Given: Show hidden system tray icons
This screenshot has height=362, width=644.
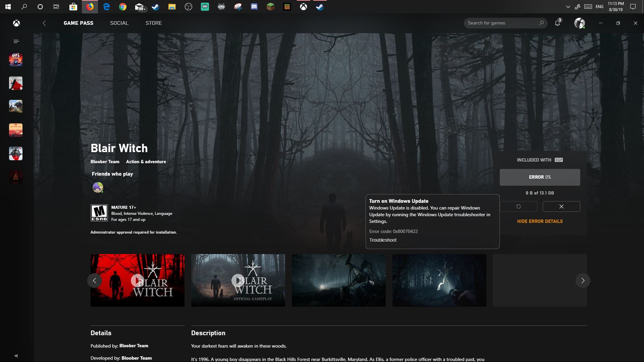Looking at the screenshot, I should 568,7.
